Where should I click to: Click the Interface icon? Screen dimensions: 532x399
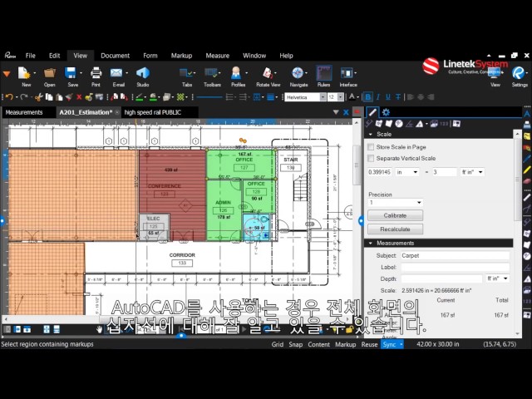[x=347, y=73]
